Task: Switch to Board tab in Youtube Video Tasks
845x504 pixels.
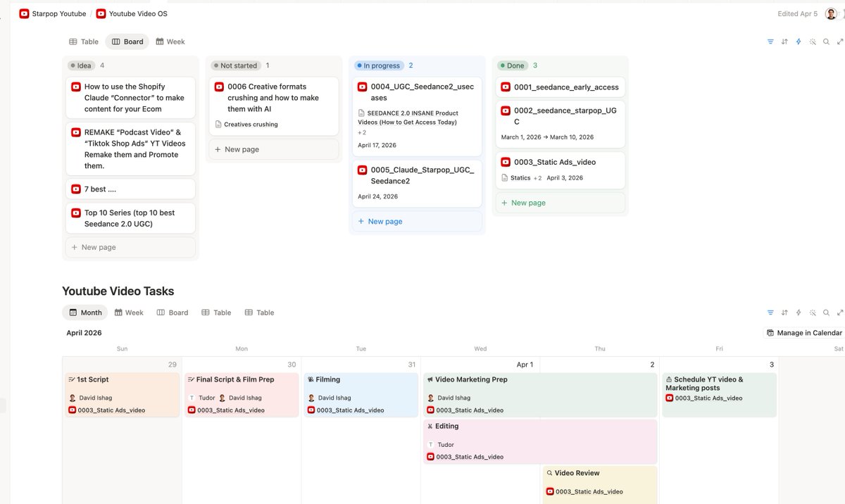Action: tap(173, 313)
